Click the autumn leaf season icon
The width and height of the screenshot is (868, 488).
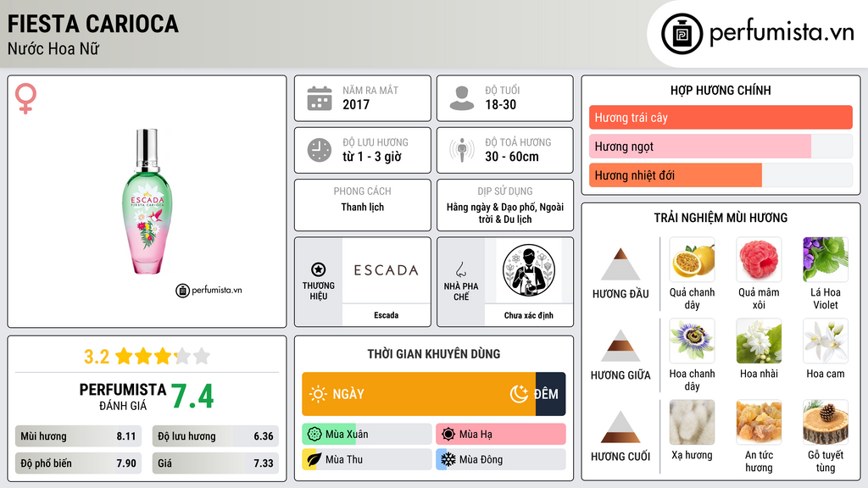tap(314, 459)
